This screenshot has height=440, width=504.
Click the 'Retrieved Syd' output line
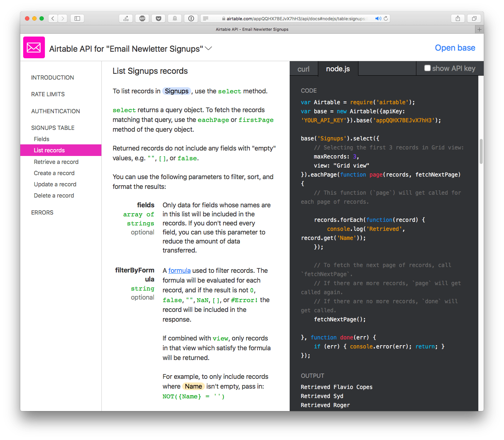coord(322,396)
